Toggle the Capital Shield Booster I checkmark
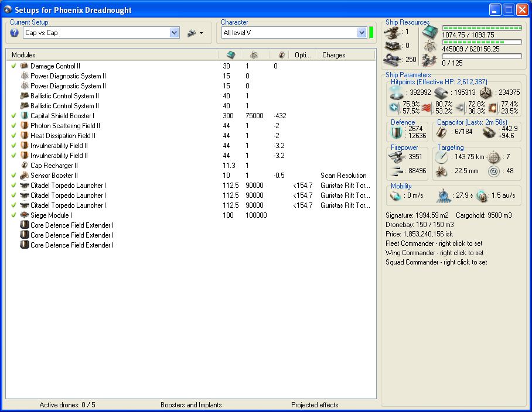 13,115
